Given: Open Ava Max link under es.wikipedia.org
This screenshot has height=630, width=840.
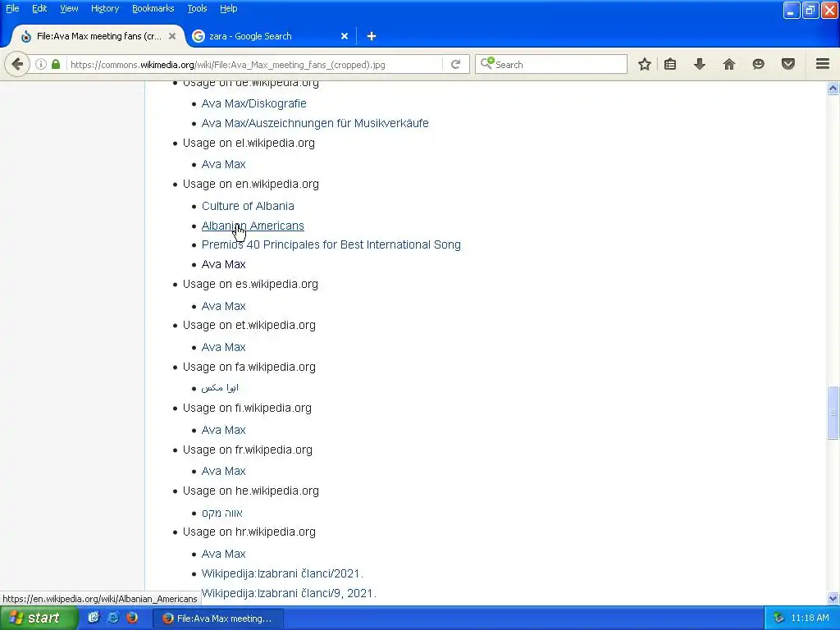Looking at the screenshot, I should [223, 307].
